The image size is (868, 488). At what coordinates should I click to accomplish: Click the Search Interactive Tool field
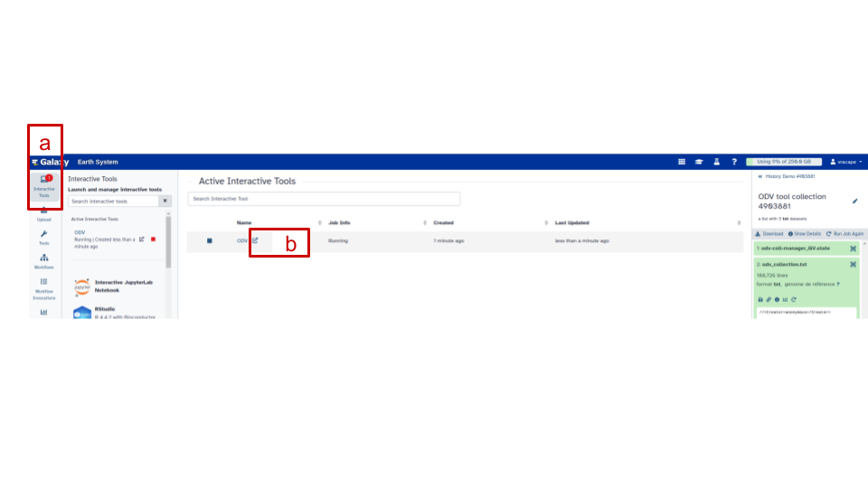coord(324,199)
